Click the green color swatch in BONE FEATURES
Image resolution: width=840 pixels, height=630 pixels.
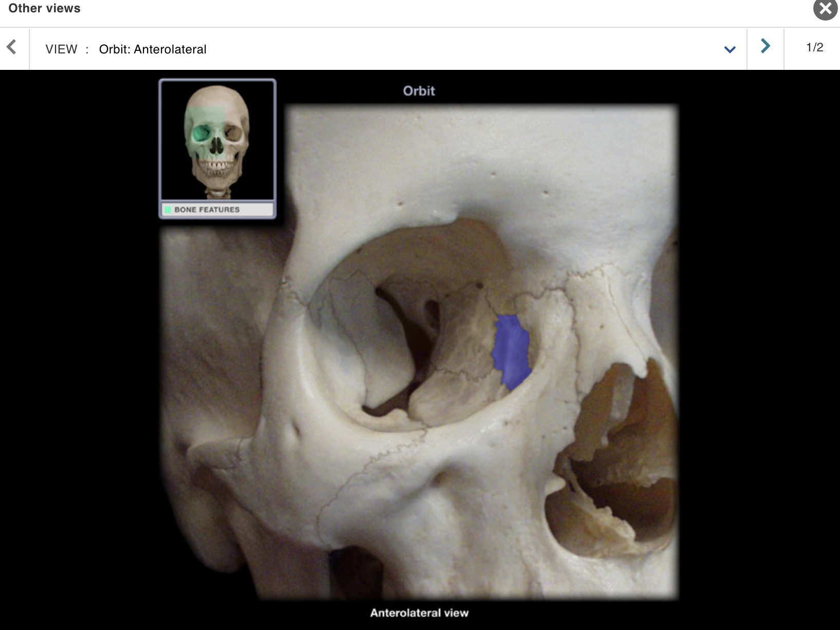(168, 209)
